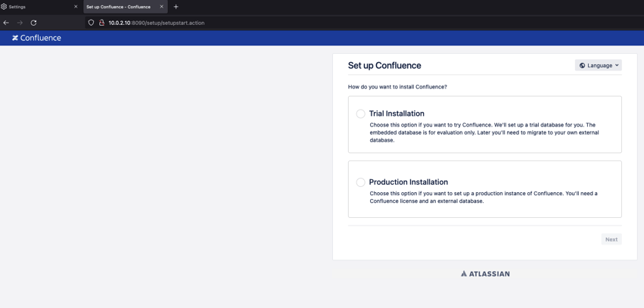Click "How do you want to install Confluence?" text
Image resolution: width=644 pixels, height=308 pixels.
[x=397, y=87]
